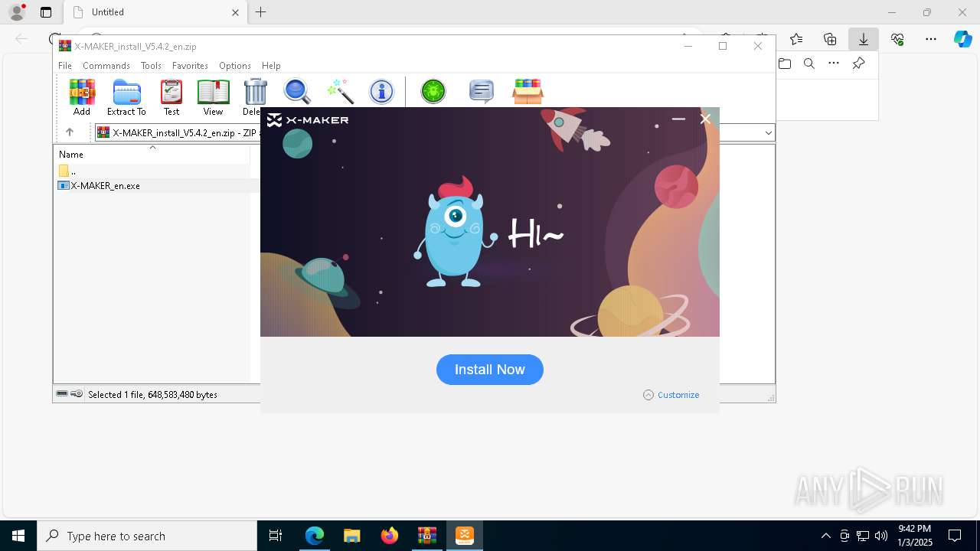The height and width of the screenshot is (551, 980).
Task: Open File Explorer from the taskbar
Action: tap(351, 536)
